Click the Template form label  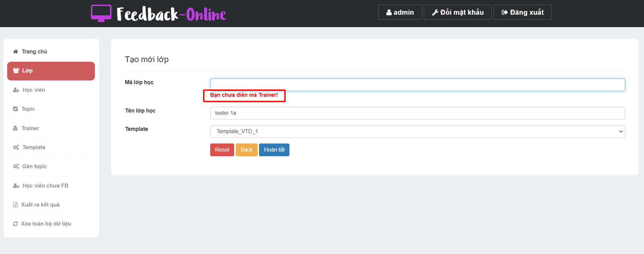tap(137, 129)
